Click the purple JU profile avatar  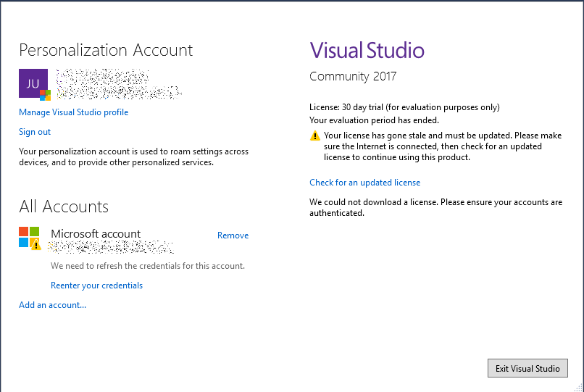(32, 82)
